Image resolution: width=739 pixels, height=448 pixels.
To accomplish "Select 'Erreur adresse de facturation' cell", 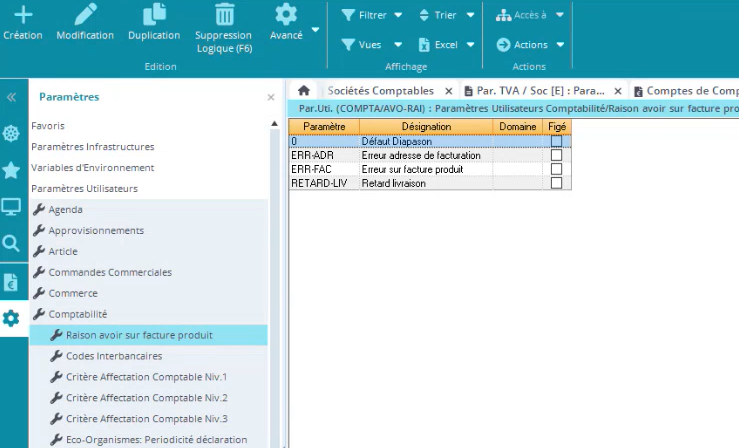I will click(426, 155).
